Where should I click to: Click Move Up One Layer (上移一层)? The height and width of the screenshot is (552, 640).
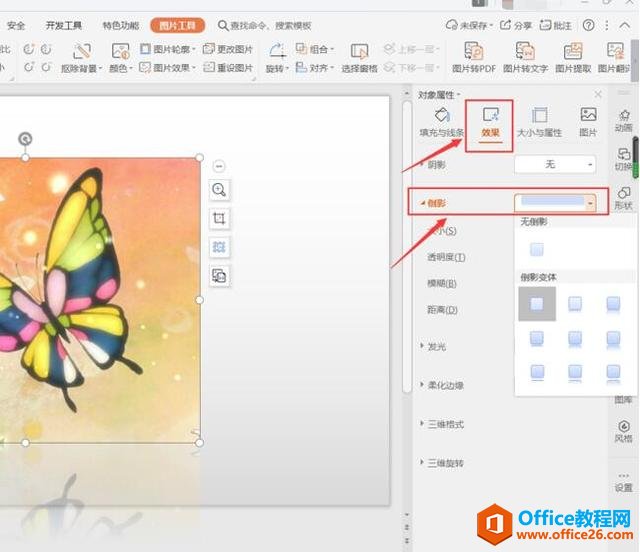[411, 49]
